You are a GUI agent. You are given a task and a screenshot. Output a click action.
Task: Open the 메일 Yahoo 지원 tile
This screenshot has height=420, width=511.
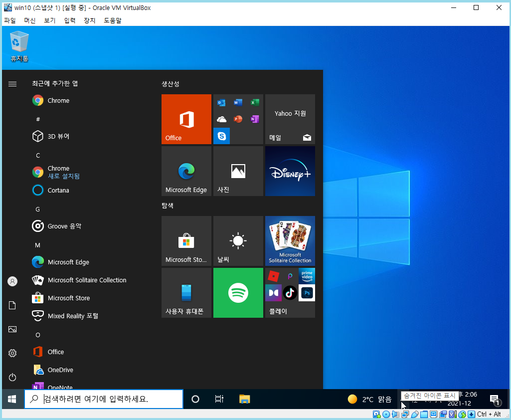click(290, 119)
